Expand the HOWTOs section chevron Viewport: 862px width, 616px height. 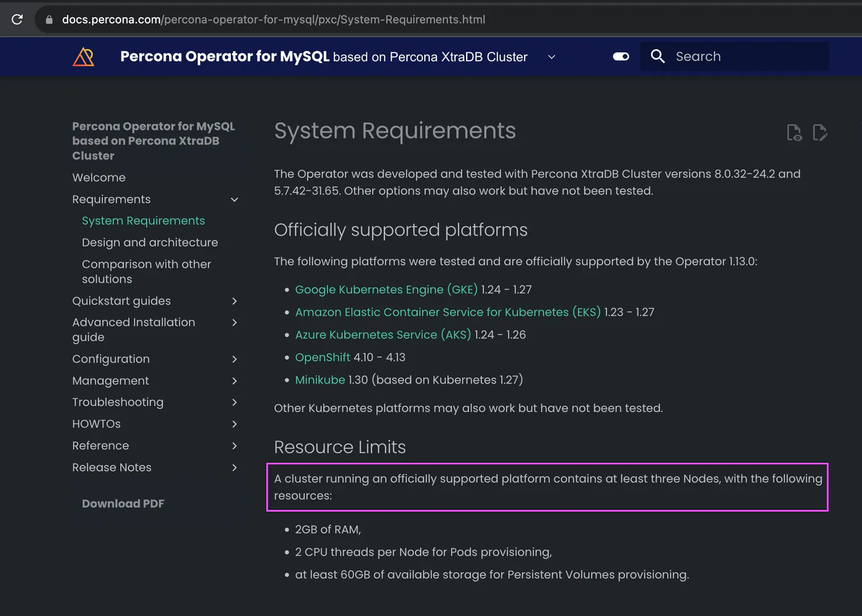coord(234,424)
